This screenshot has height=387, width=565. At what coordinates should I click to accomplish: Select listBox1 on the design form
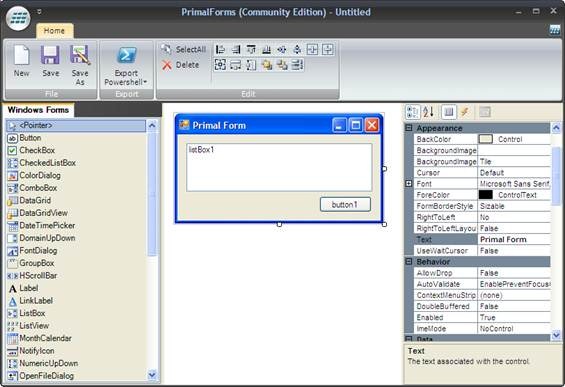(279, 168)
